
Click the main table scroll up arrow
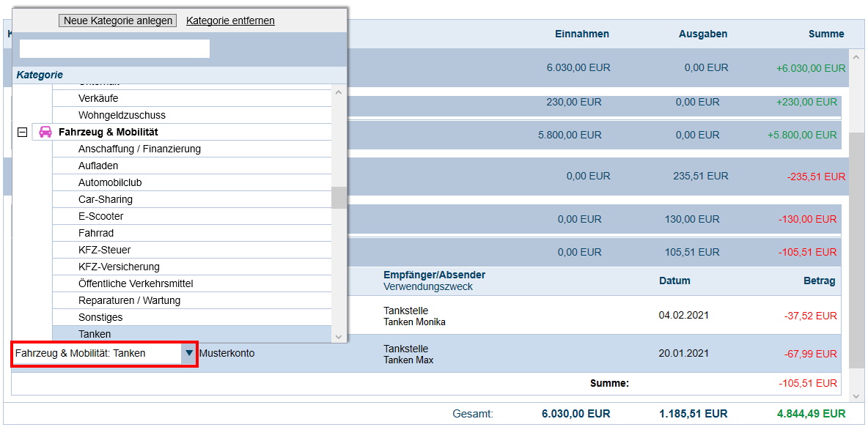click(x=856, y=57)
